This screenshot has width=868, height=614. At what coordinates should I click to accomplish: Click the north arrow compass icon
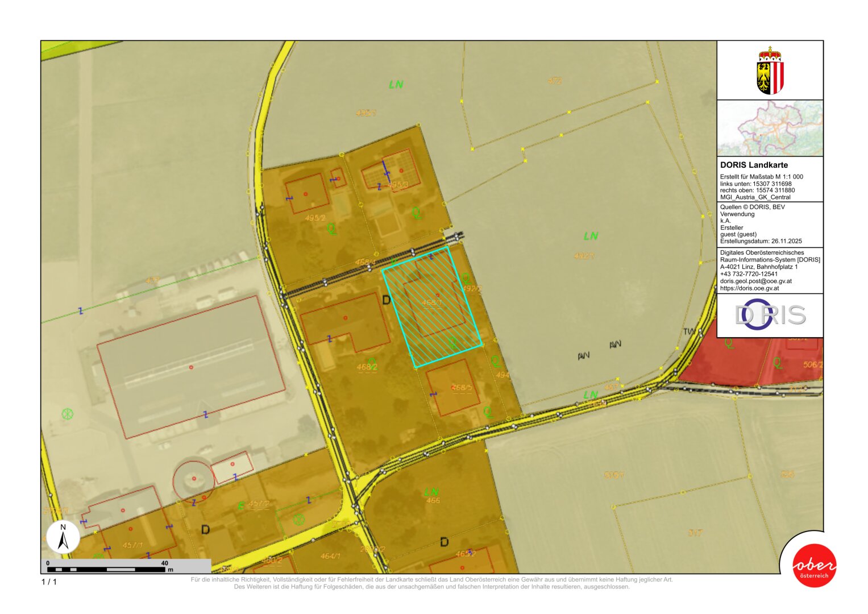63,537
